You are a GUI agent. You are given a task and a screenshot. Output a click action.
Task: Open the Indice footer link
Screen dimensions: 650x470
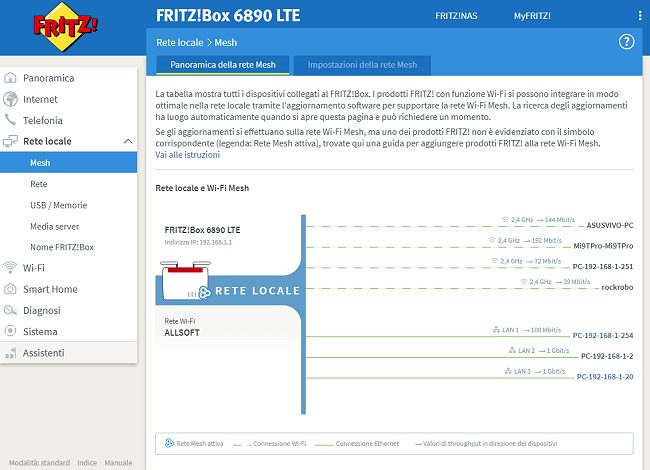coord(87,463)
